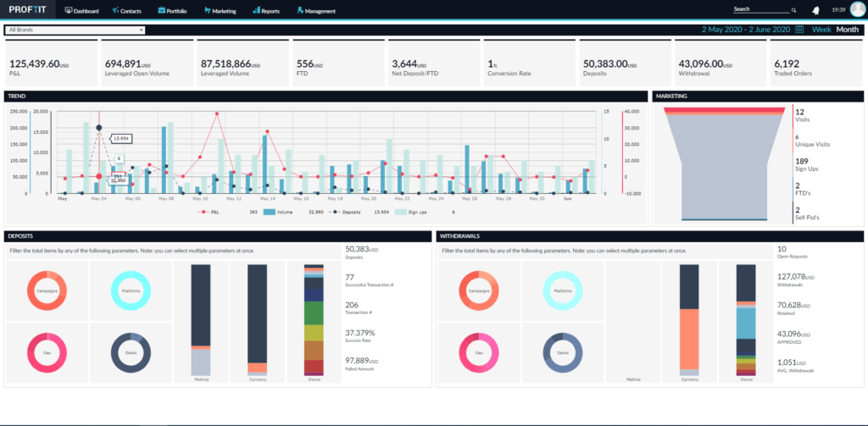Click the Deposits Method stacked bar
The image size is (868, 426).
(200, 320)
